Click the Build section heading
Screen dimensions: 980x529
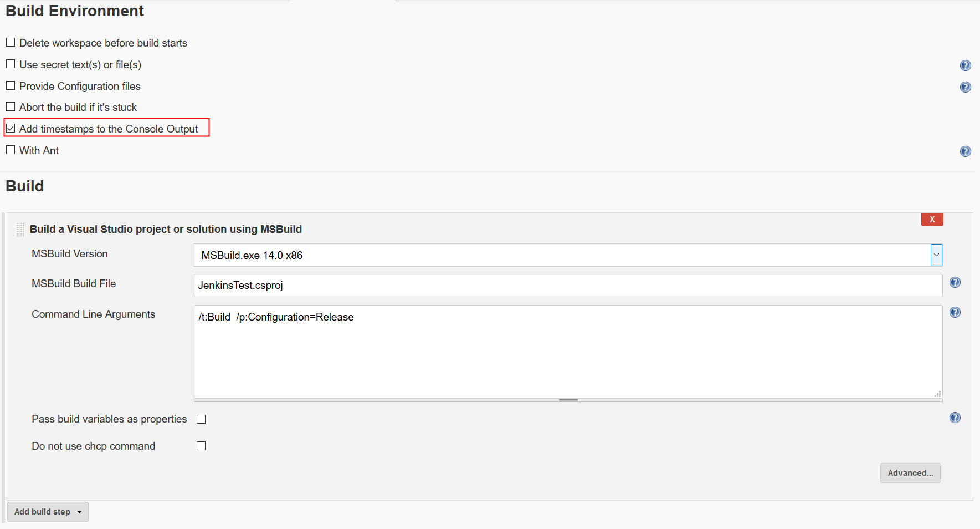(x=25, y=186)
